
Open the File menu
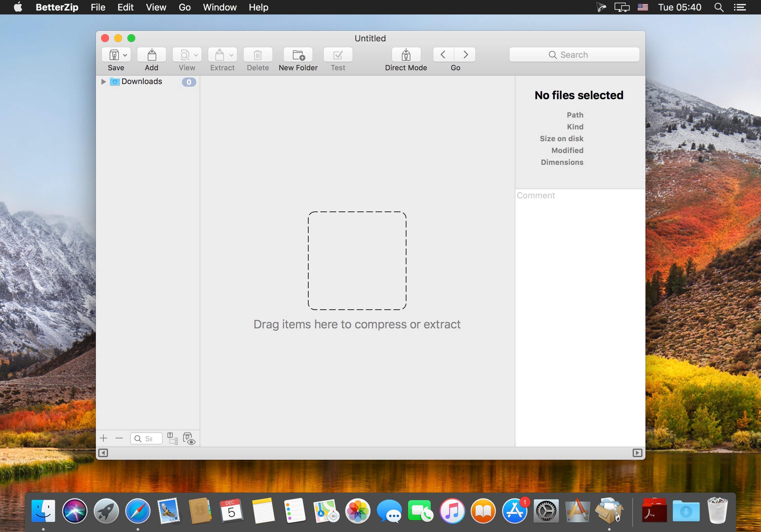98,7
